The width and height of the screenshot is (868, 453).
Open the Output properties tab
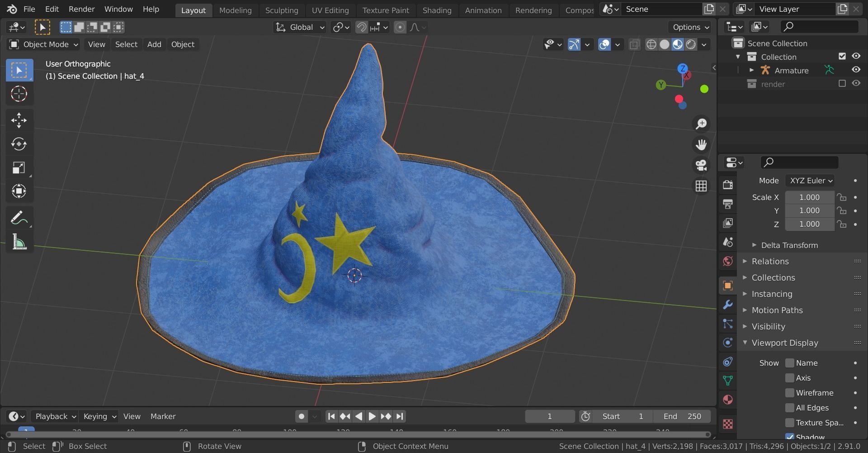[728, 204]
